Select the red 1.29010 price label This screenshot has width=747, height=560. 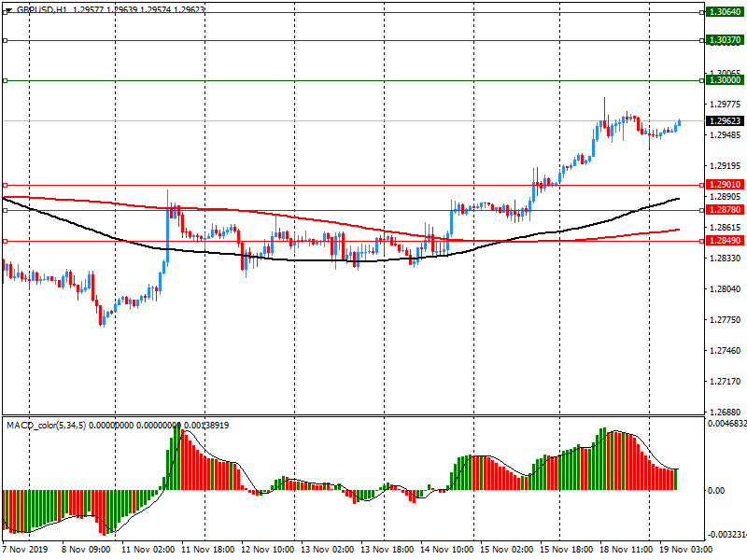tap(726, 185)
